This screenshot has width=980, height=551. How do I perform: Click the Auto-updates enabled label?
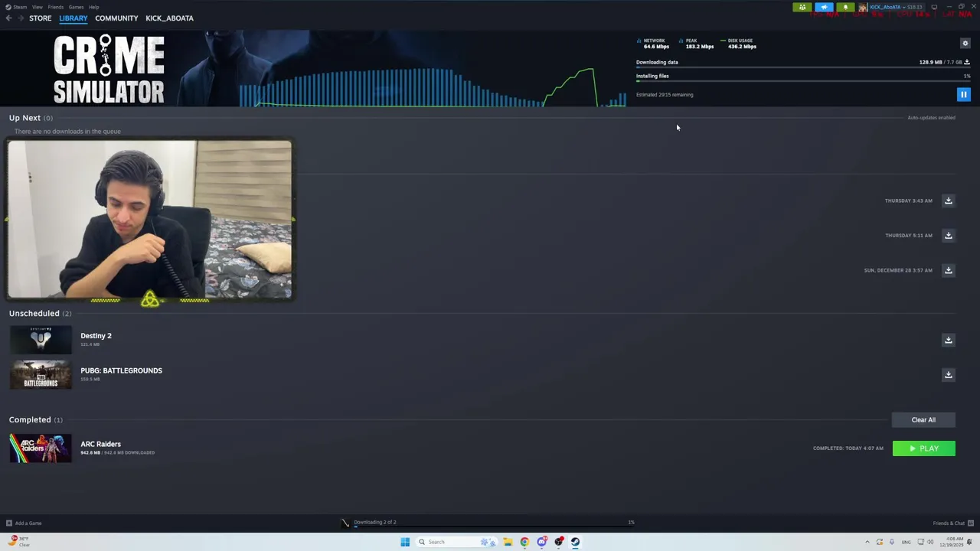click(931, 118)
